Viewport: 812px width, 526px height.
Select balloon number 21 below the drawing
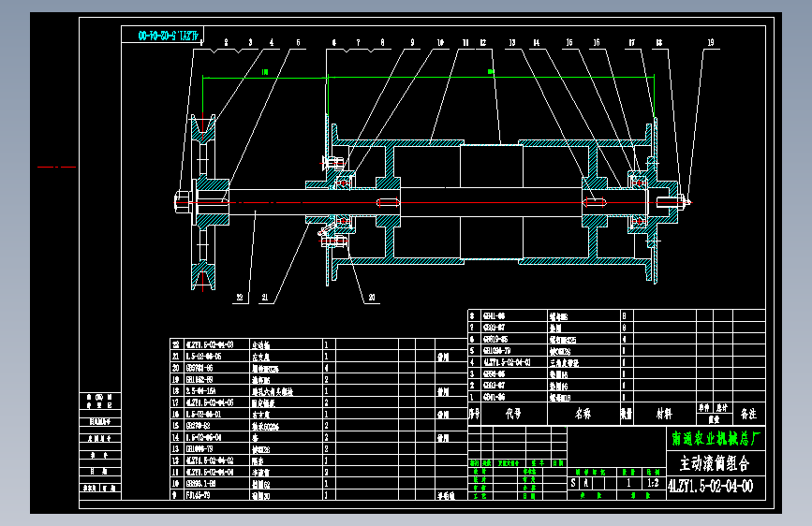pos(265,298)
